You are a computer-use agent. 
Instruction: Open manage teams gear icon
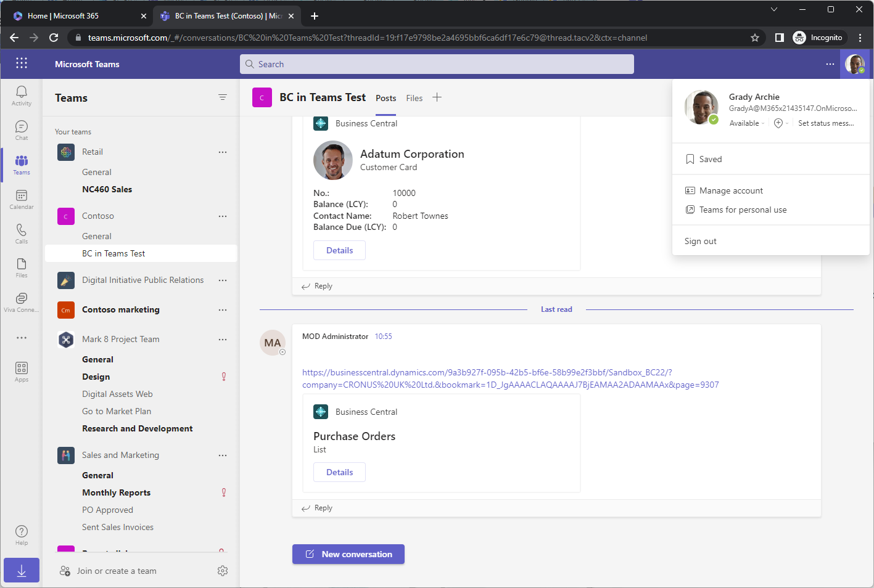point(223,571)
